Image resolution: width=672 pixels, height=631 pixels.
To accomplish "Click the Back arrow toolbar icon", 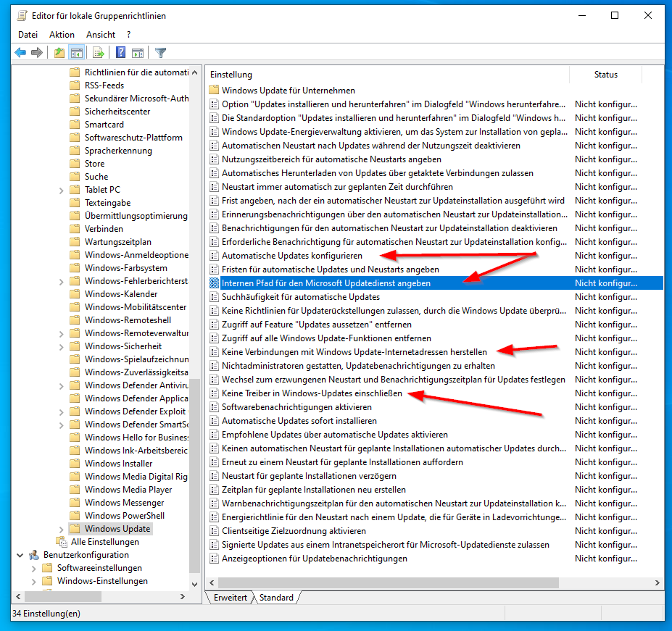I will (x=20, y=53).
